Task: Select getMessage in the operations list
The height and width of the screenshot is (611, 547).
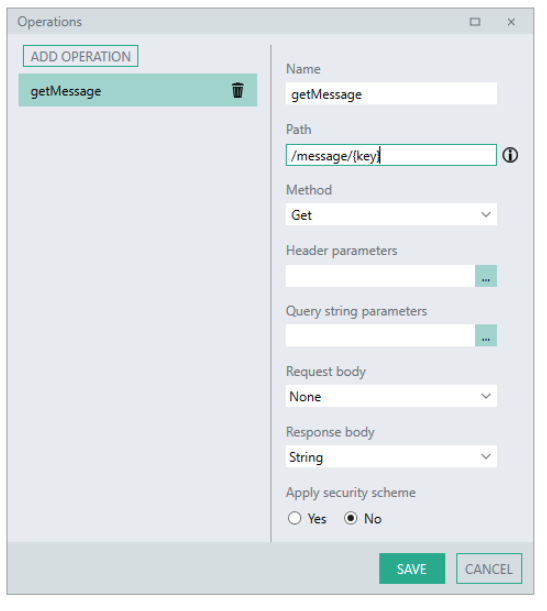Action: click(x=138, y=90)
